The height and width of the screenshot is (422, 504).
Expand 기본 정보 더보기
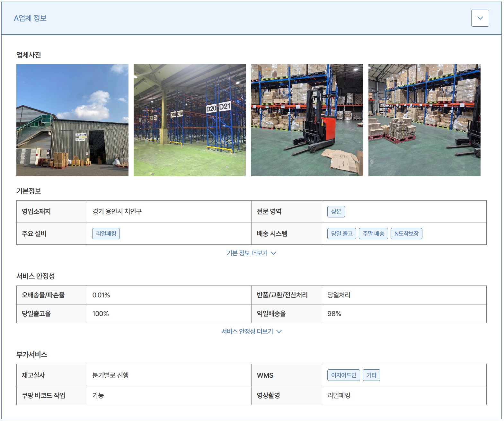(251, 253)
